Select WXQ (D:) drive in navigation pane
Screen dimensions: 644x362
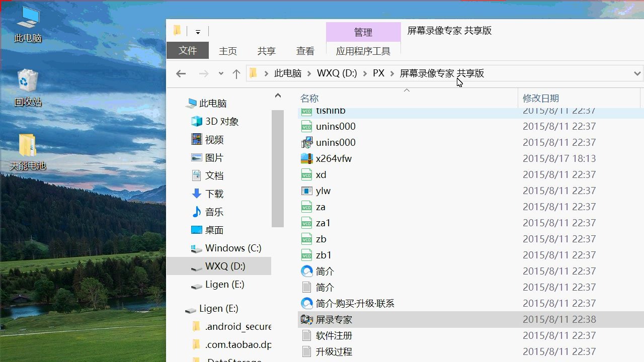point(219,266)
